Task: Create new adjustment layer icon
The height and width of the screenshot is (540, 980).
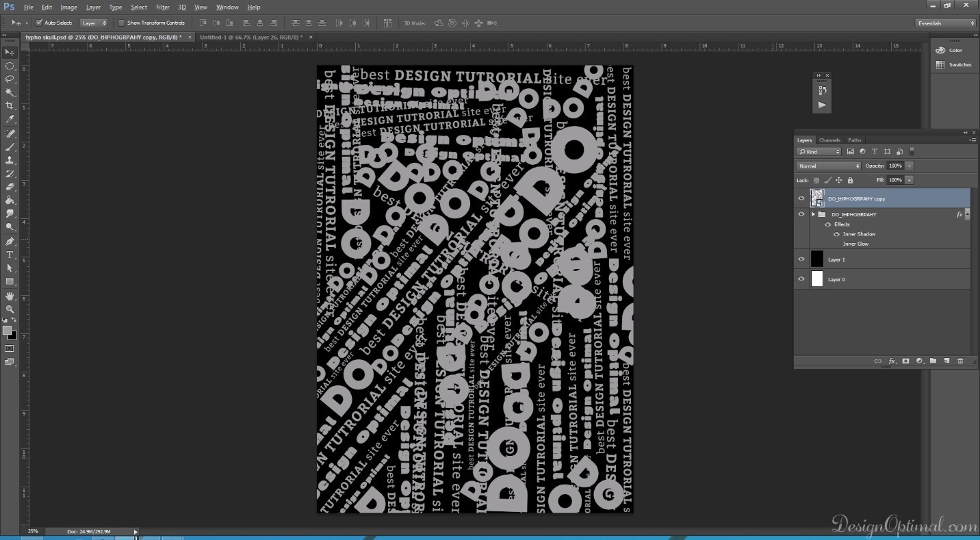Action: 919,361
